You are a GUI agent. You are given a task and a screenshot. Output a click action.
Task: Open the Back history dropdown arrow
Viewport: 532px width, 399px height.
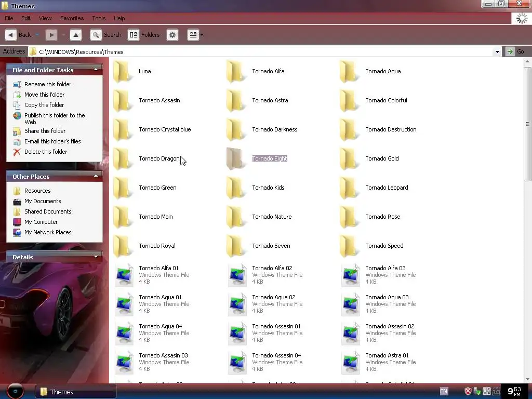pos(37,35)
